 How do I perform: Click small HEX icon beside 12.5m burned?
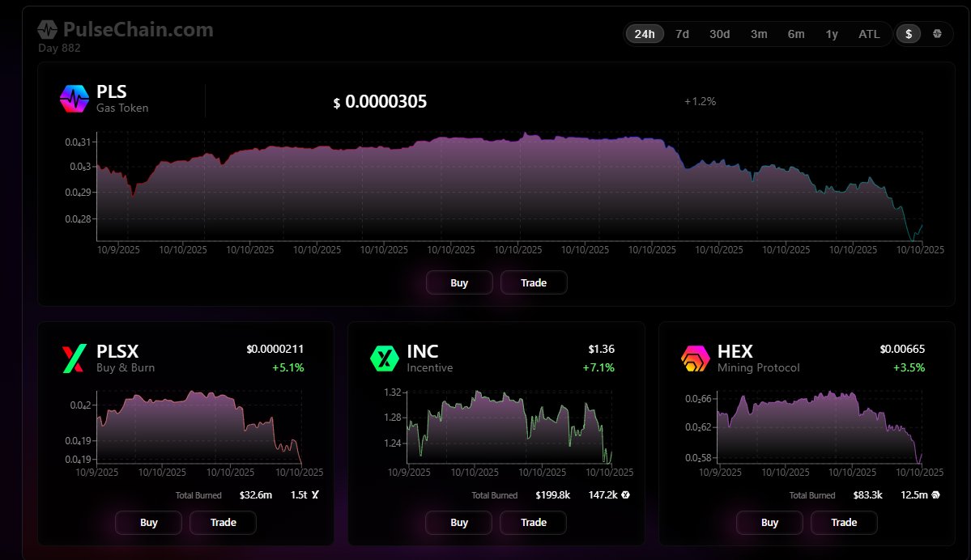click(936, 495)
